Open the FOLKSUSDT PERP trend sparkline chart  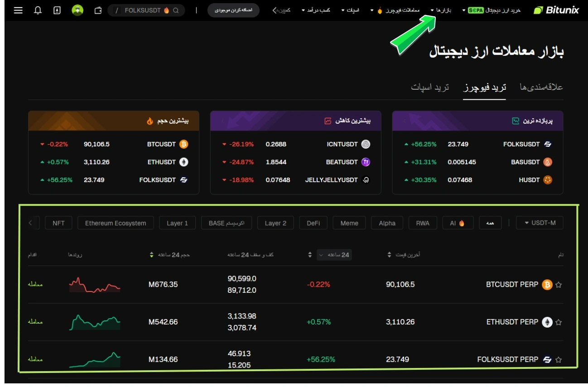point(95,359)
